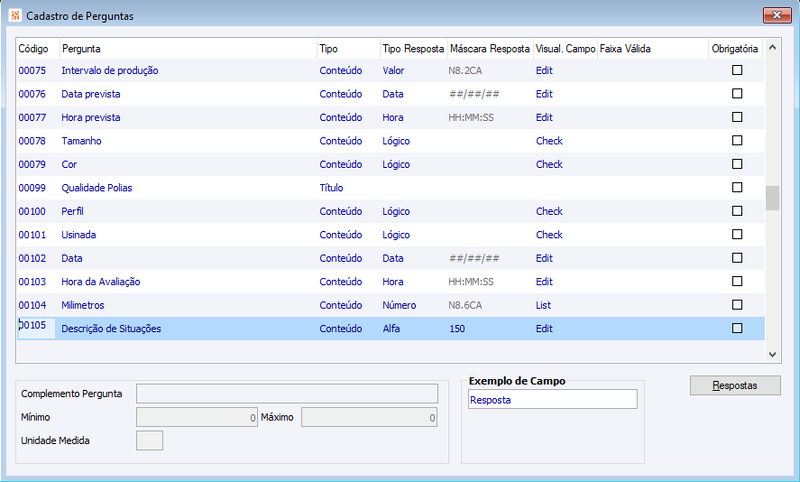Click Visual. Campo Check in Tamanho row
800x482 pixels.
tap(549, 141)
